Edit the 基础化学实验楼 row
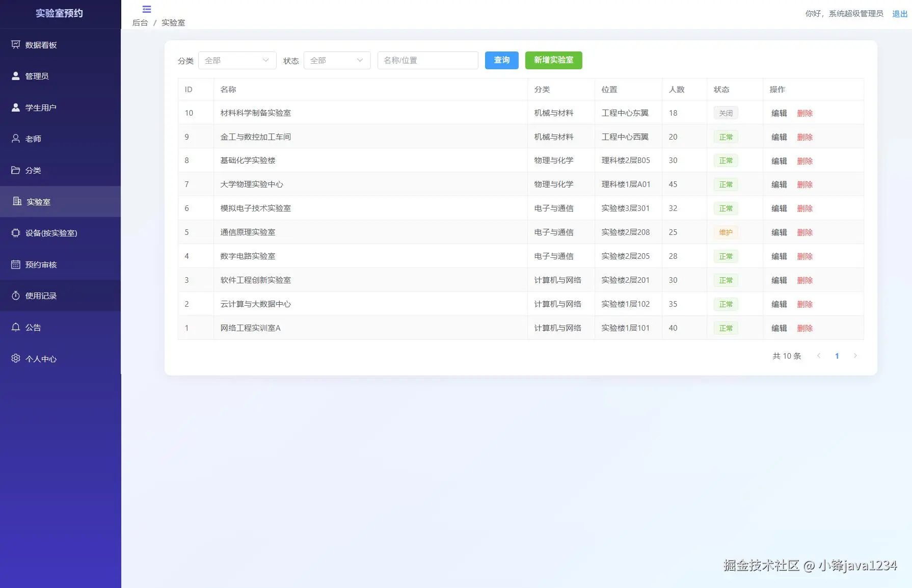The image size is (912, 588). pos(779,161)
